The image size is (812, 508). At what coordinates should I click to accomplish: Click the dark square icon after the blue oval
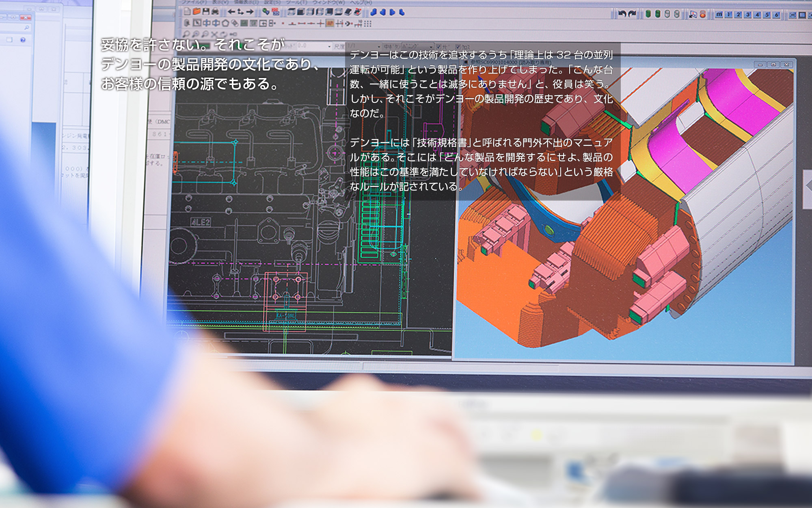coord(802,15)
